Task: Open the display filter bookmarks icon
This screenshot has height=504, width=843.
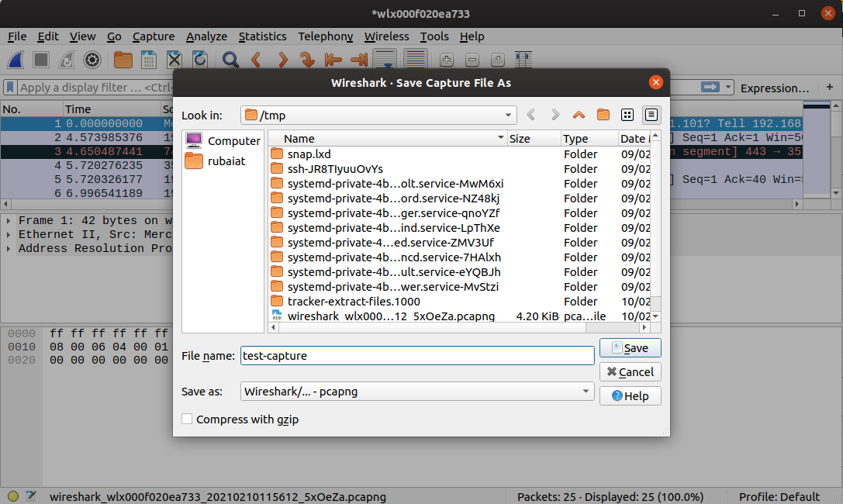Action: pos(11,88)
